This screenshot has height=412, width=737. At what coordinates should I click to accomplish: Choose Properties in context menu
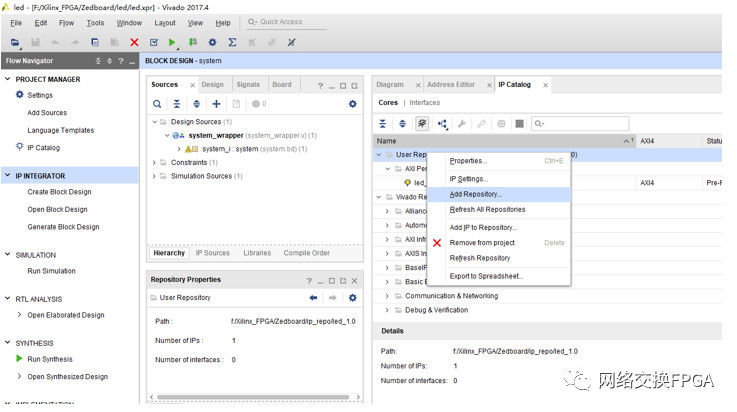point(500,161)
